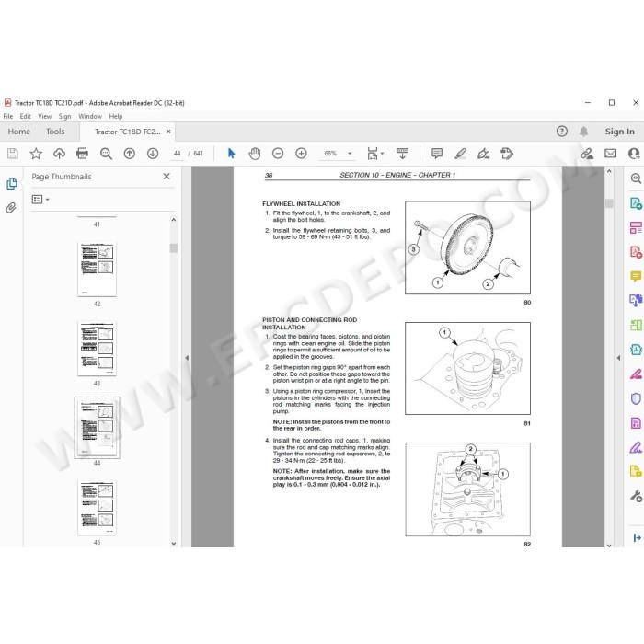Activate the hand pan tool
This screenshot has width=644, height=644.
tap(255, 154)
